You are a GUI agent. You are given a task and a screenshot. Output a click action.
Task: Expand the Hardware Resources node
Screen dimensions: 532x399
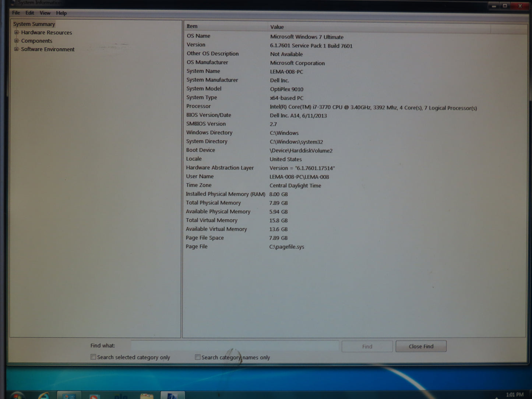pos(16,32)
